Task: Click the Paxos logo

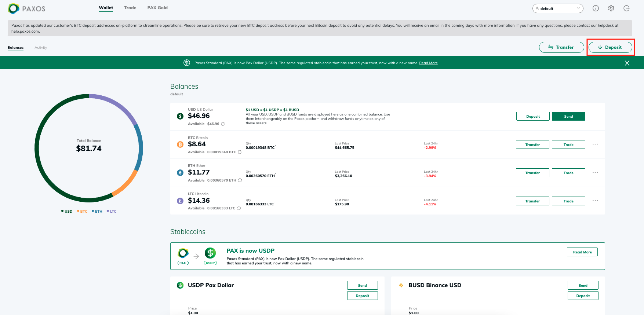Action: click(x=26, y=8)
